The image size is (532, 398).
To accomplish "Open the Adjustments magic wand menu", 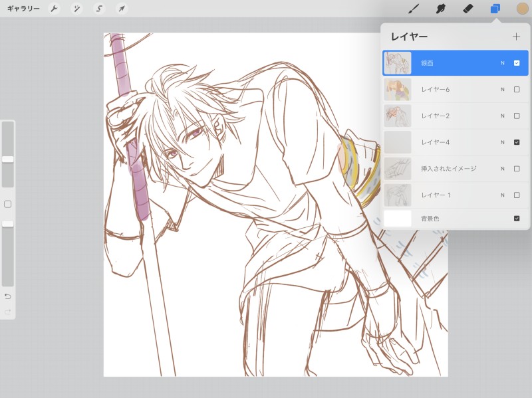I will click(76, 9).
